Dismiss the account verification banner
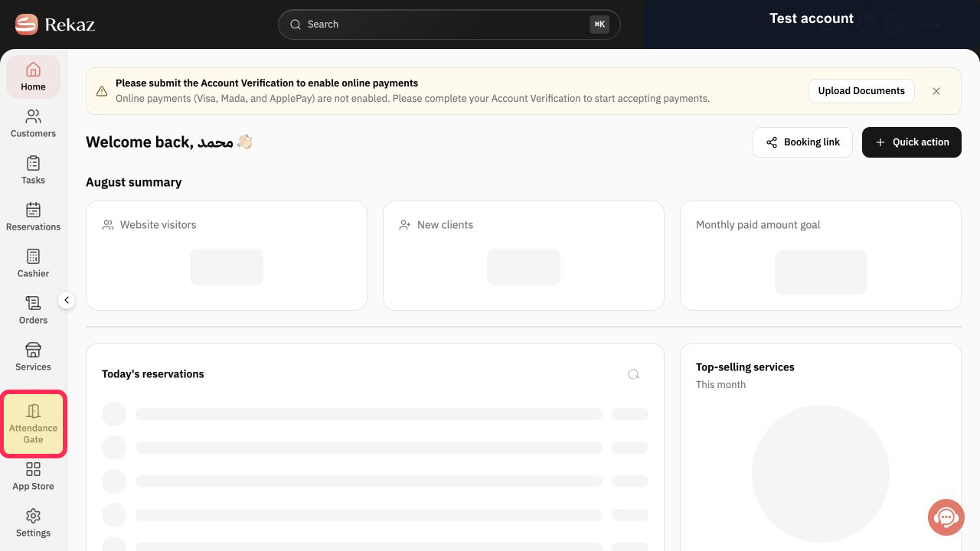980x551 pixels. click(936, 90)
